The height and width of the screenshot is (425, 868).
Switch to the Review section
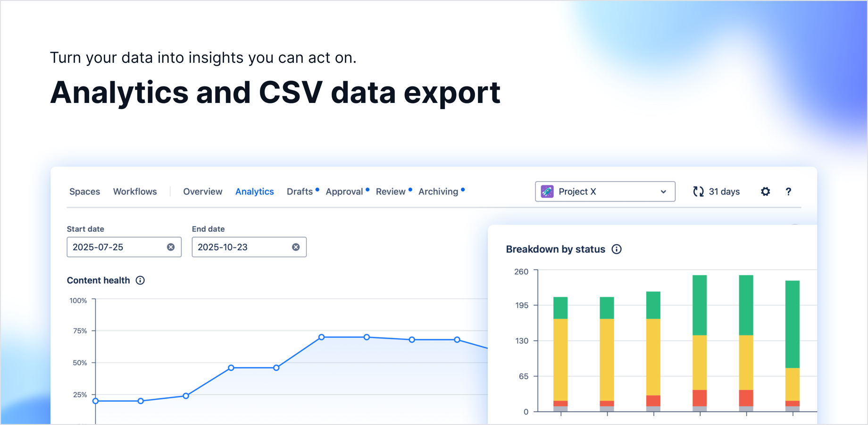pos(391,191)
